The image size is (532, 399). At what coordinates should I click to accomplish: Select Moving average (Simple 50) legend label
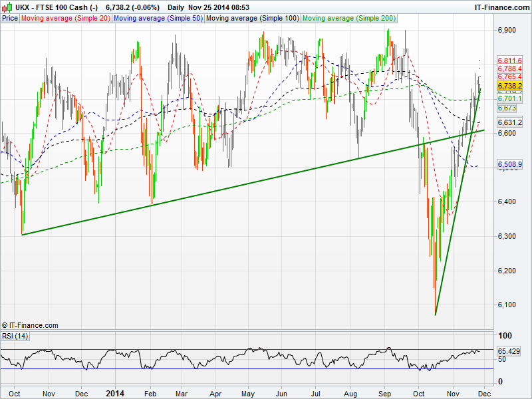(x=158, y=19)
